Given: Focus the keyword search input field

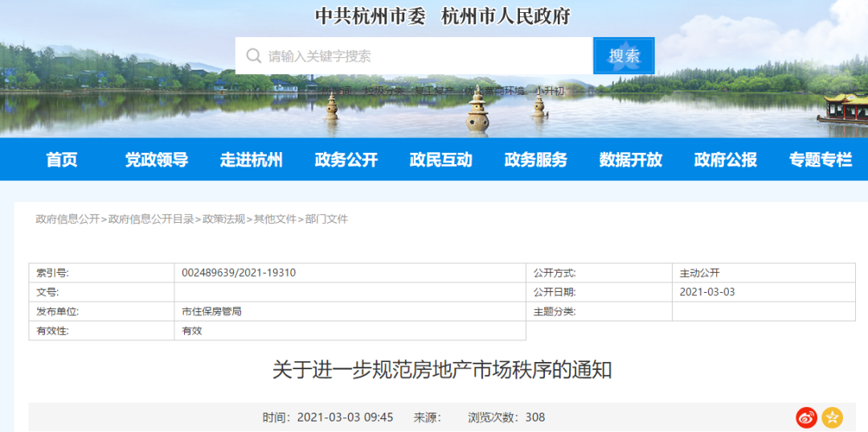Looking at the screenshot, I should [x=414, y=56].
